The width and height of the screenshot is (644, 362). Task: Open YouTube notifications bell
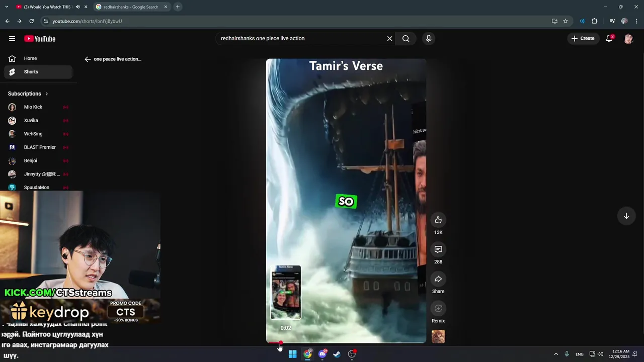click(x=609, y=38)
